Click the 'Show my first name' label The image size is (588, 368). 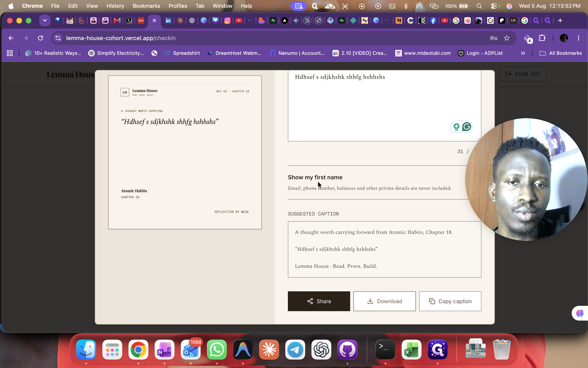tap(315, 177)
